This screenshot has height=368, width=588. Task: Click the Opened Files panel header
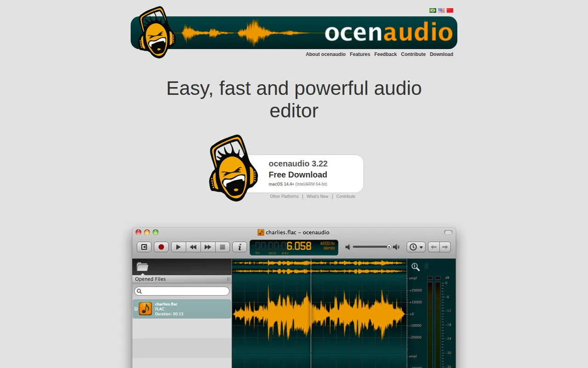tap(182, 279)
